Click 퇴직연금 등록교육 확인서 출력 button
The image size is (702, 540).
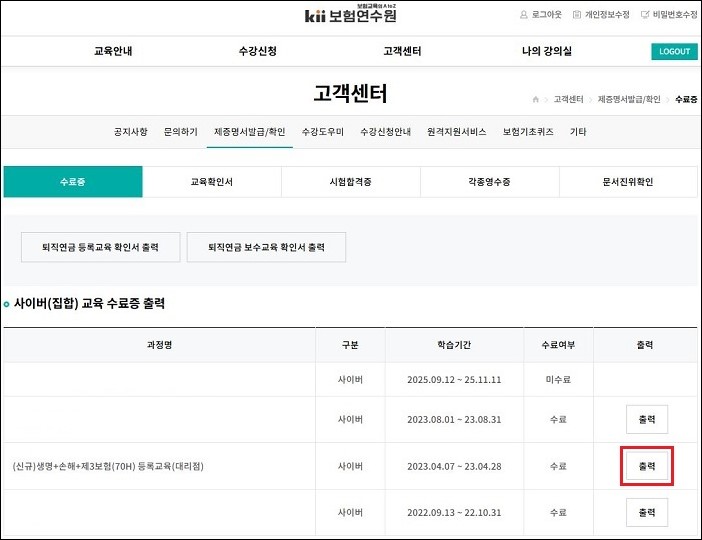[101, 247]
